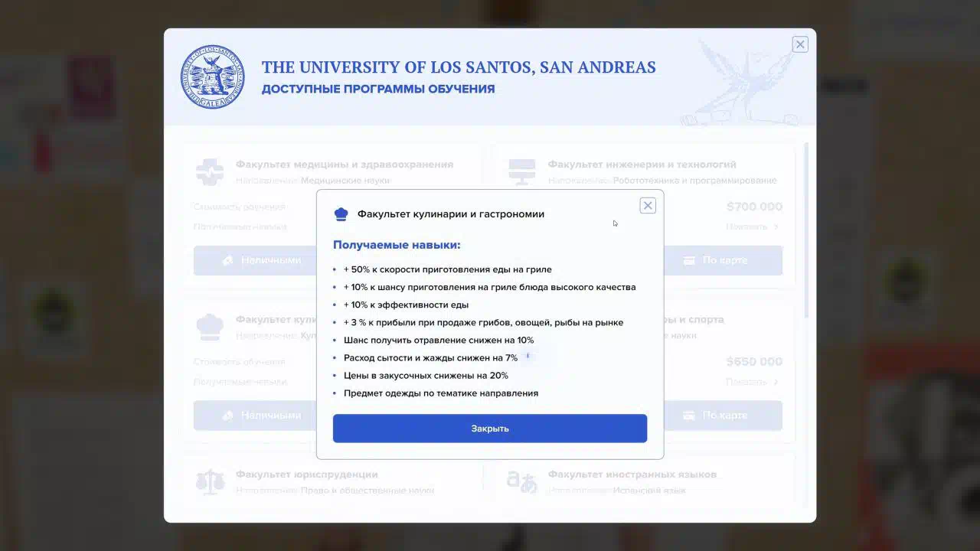Viewport: 980px width, 551px height.
Task: Click 'Цены в закусочных снижены на 20%'
Action: [x=426, y=375]
